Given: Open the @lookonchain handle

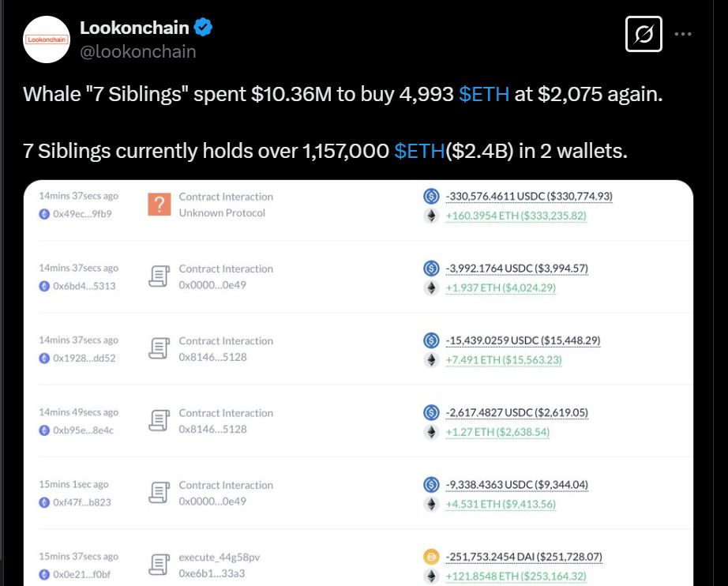Looking at the screenshot, I should point(138,51).
